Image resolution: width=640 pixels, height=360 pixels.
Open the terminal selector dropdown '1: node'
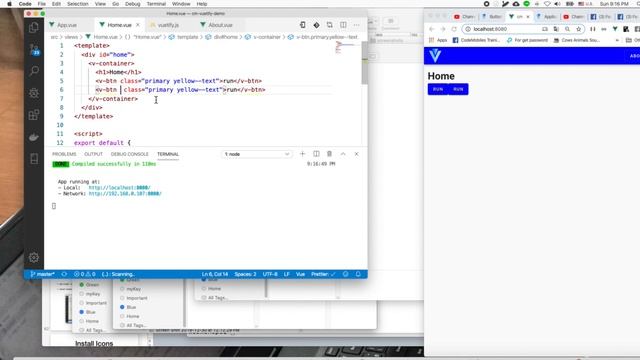257,154
